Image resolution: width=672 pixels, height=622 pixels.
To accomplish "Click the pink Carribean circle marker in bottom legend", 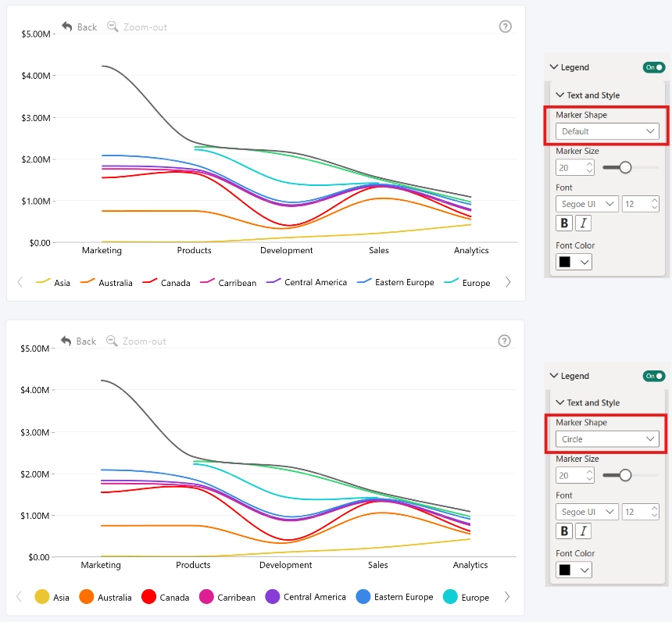I will pos(206,597).
